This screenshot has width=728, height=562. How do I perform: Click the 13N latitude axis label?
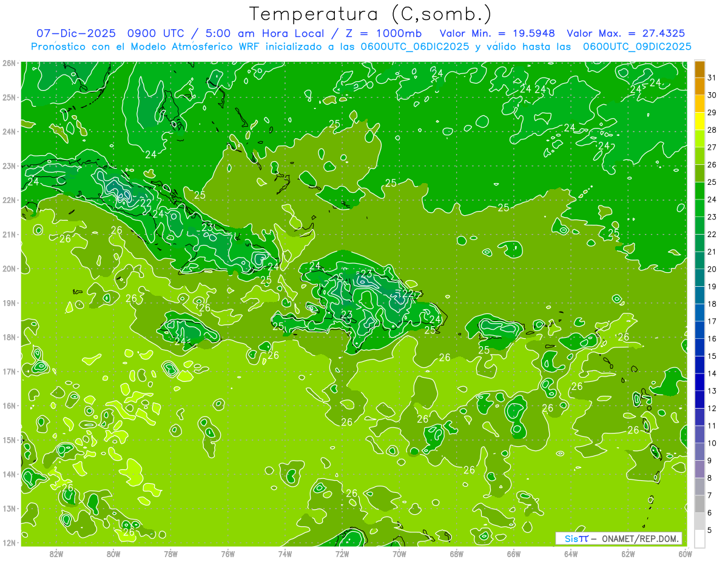coord(9,508)
